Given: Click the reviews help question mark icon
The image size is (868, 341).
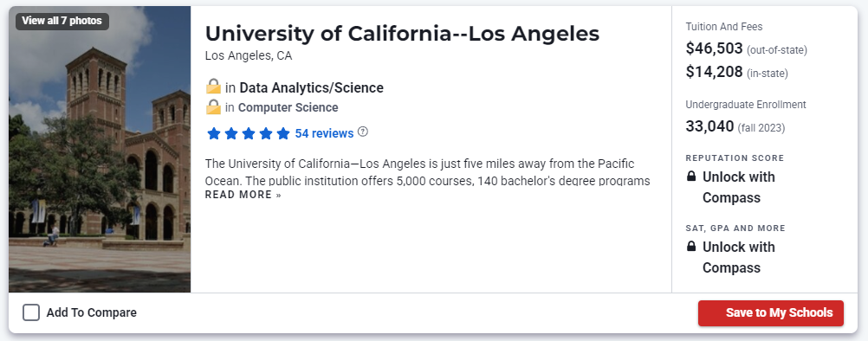Looking at the screenshot, I should [x=363, y=132].
